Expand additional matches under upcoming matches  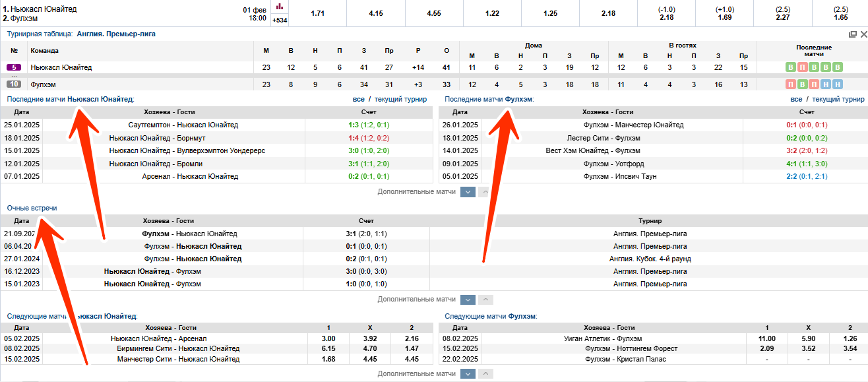[x=468, y=373]
